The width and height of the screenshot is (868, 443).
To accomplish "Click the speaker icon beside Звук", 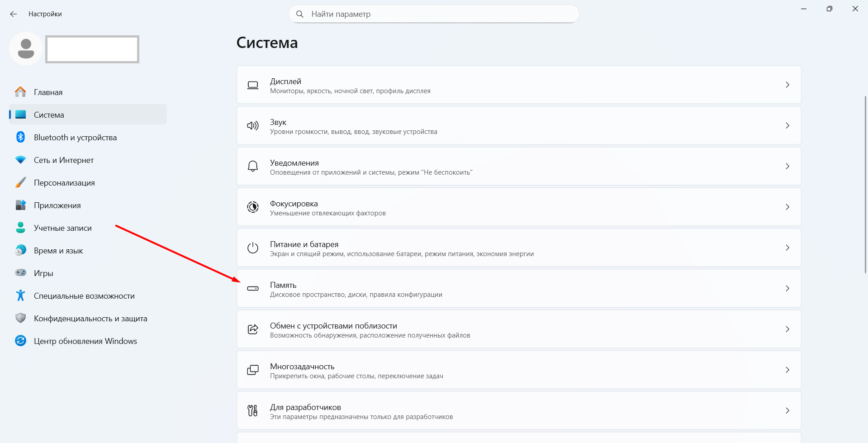I will (253, 126).
